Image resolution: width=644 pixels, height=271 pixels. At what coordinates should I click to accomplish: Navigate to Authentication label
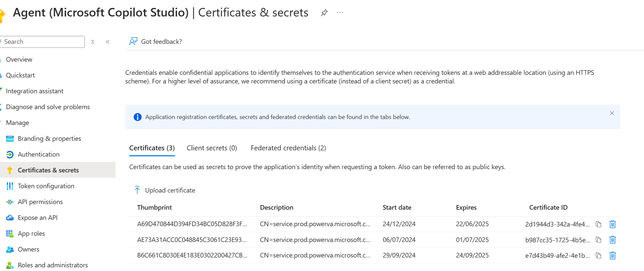[39, 154]
